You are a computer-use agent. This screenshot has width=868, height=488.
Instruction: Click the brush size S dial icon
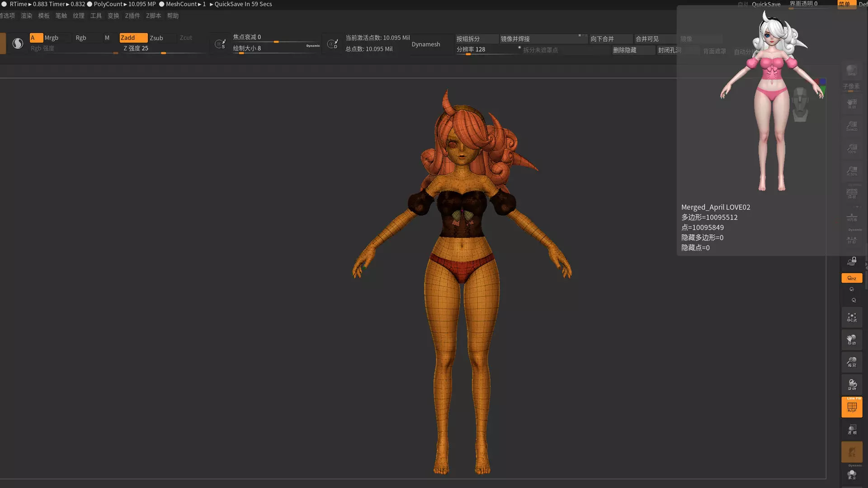[220, 44]
